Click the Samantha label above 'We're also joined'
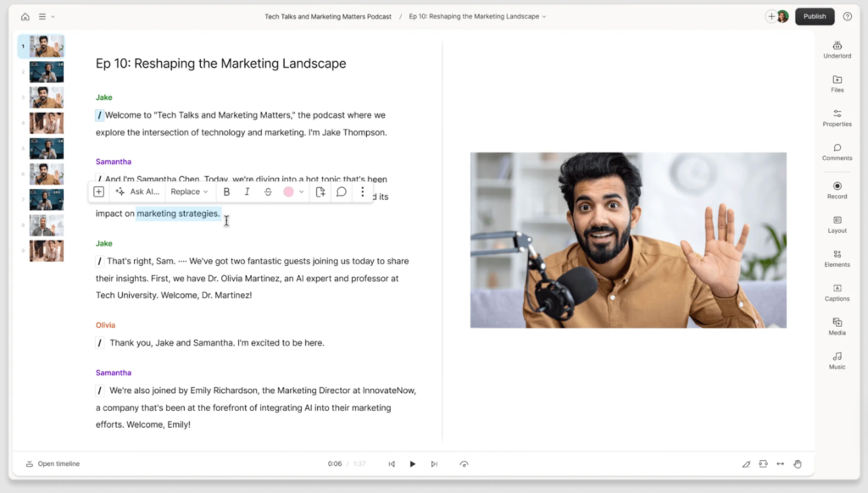Viewport: 868px width, 493px height. pyautogui.click(x=114, y=373)
